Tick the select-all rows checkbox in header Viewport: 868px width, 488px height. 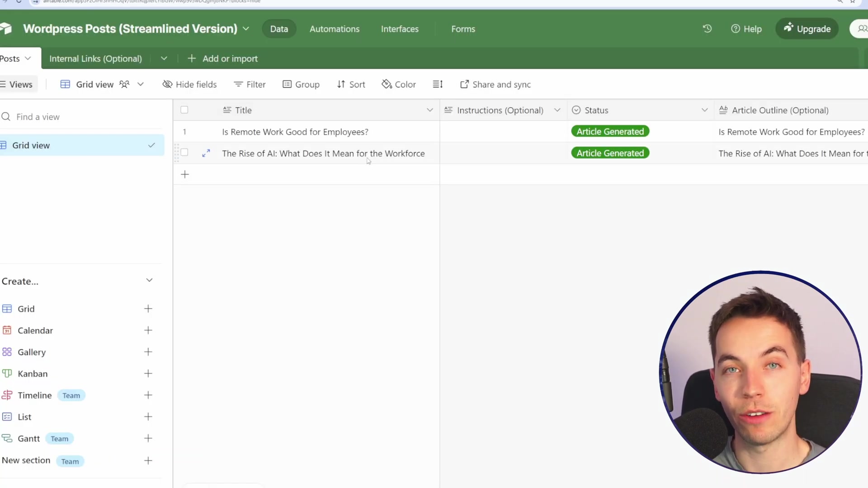(x=184, y=110)
